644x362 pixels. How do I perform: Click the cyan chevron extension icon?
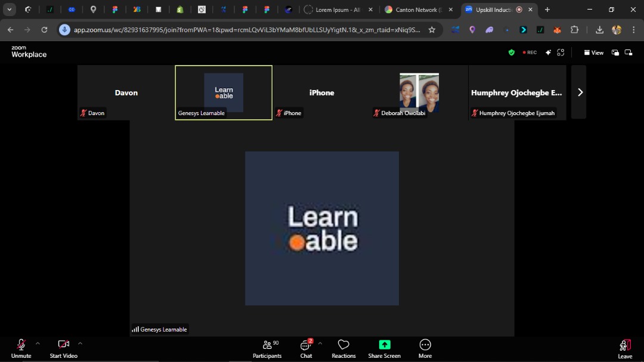(x=524, y=30)
